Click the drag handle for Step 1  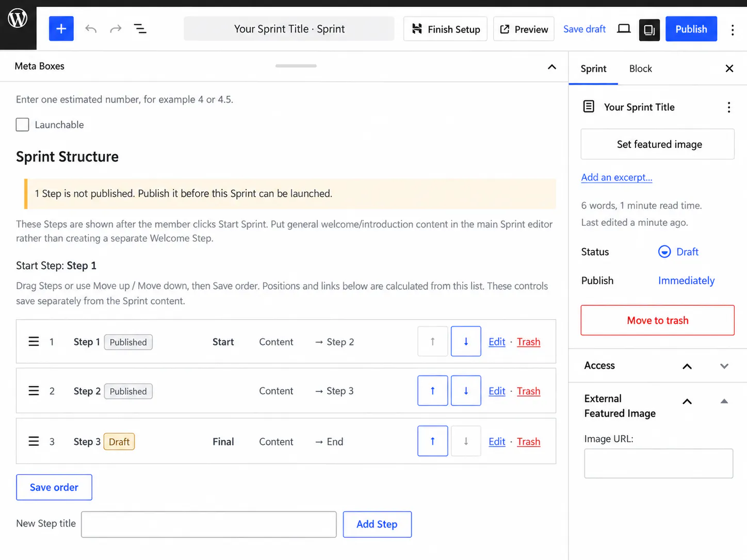pyautogui.click(x=34, y=342)
